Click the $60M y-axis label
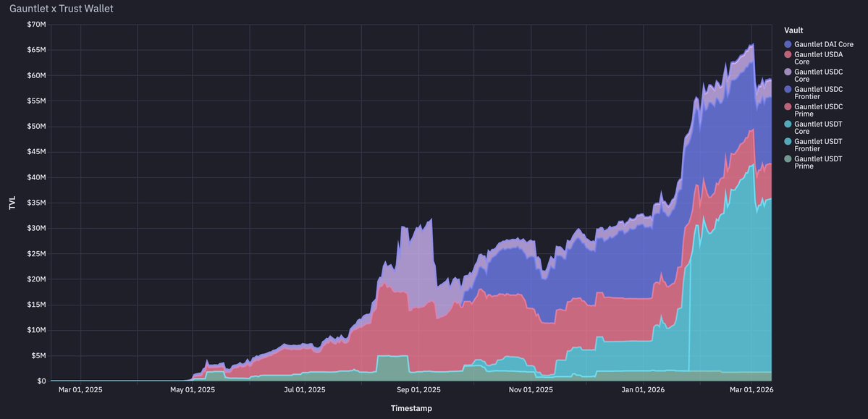This screenshot has width=868, height=419. tap(36, 75)
